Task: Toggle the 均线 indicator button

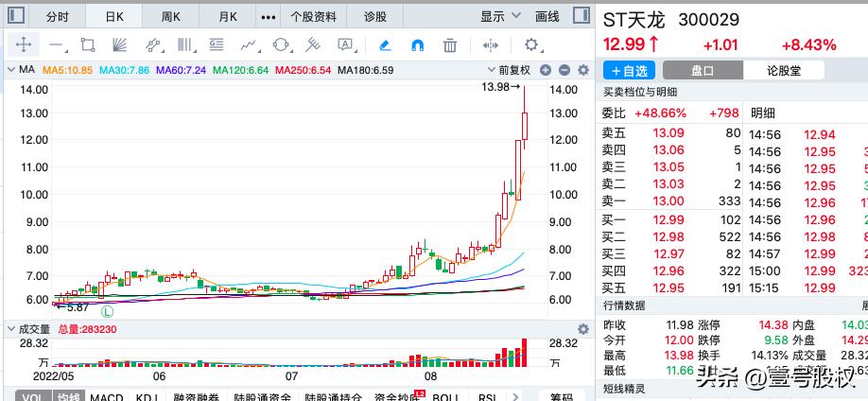Action: tap(69, 396)
